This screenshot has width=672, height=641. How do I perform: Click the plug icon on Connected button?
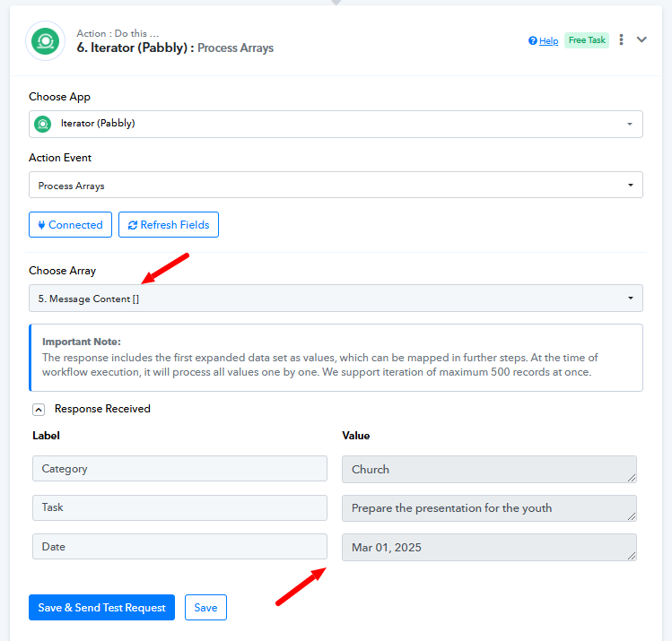[41, 225]
